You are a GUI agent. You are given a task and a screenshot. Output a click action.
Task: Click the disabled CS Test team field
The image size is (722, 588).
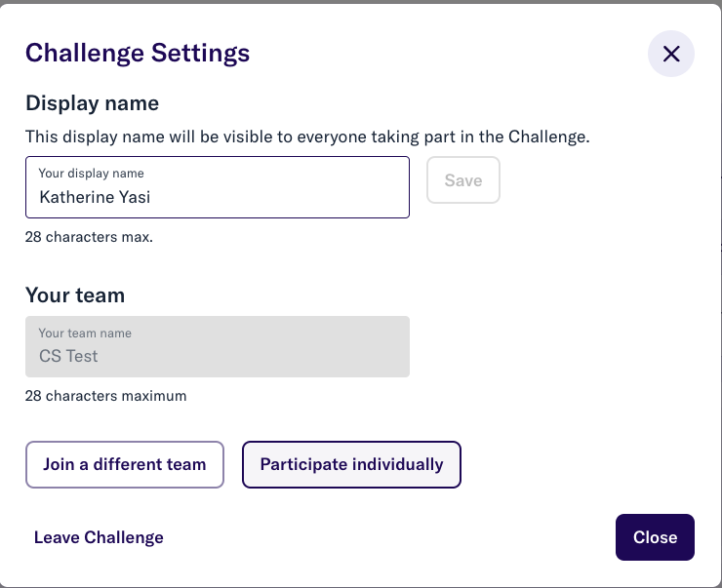pos(218,346)
